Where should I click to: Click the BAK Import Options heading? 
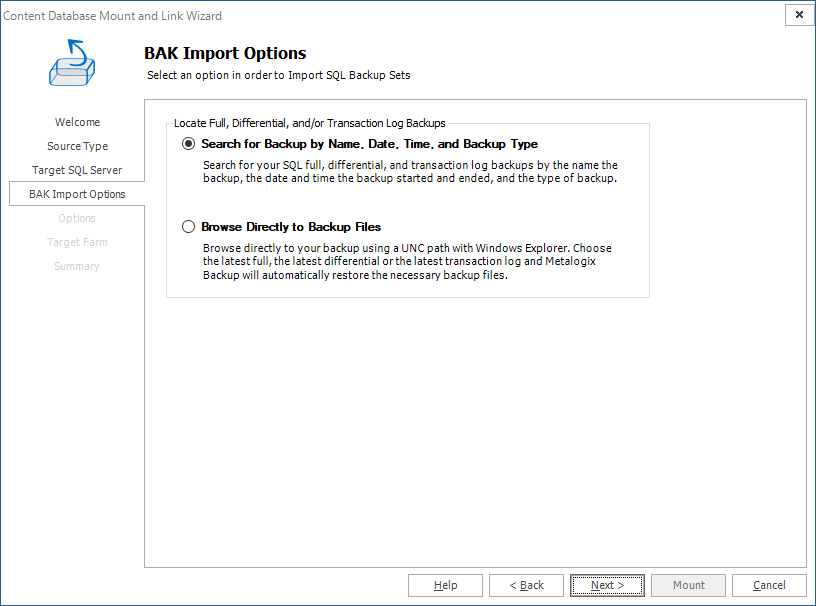point(225,53)
